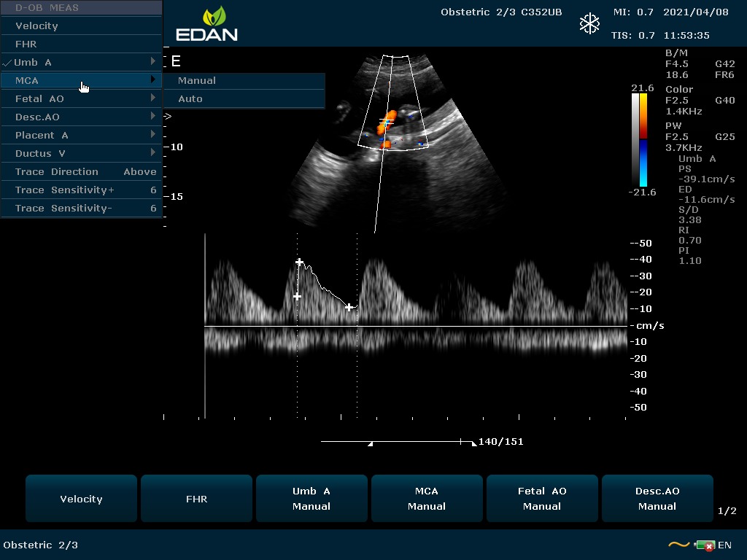
Task: Click the peak systolic cross marker
Action: 299,262
